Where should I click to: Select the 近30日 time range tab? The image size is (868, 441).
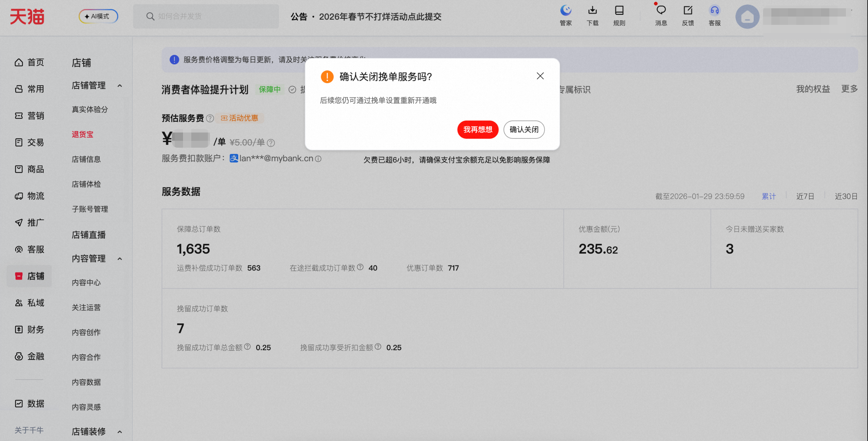[846, 196]
